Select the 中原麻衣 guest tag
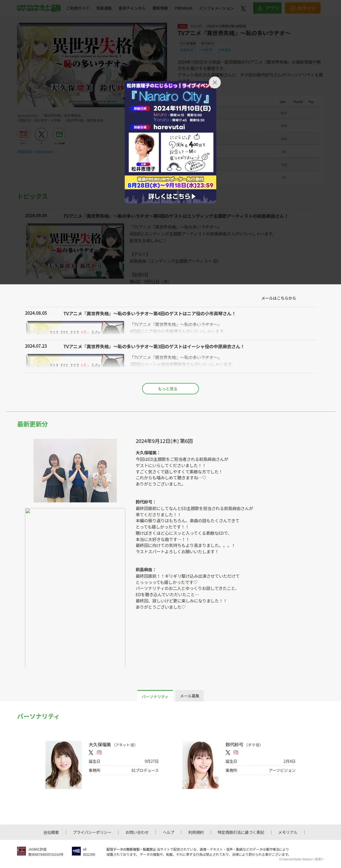The height and width of the screenshot is (868, 341). (x=224, y=50)
